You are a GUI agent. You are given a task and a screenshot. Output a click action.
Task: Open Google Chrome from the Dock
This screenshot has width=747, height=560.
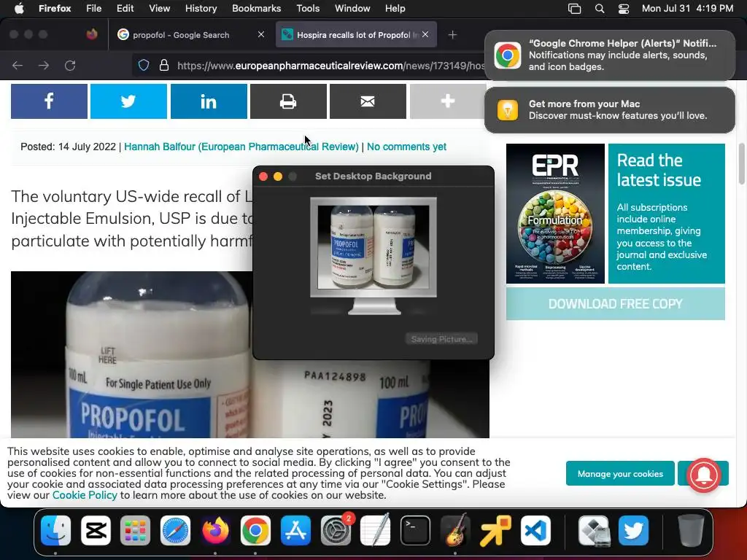click(255, 530)
